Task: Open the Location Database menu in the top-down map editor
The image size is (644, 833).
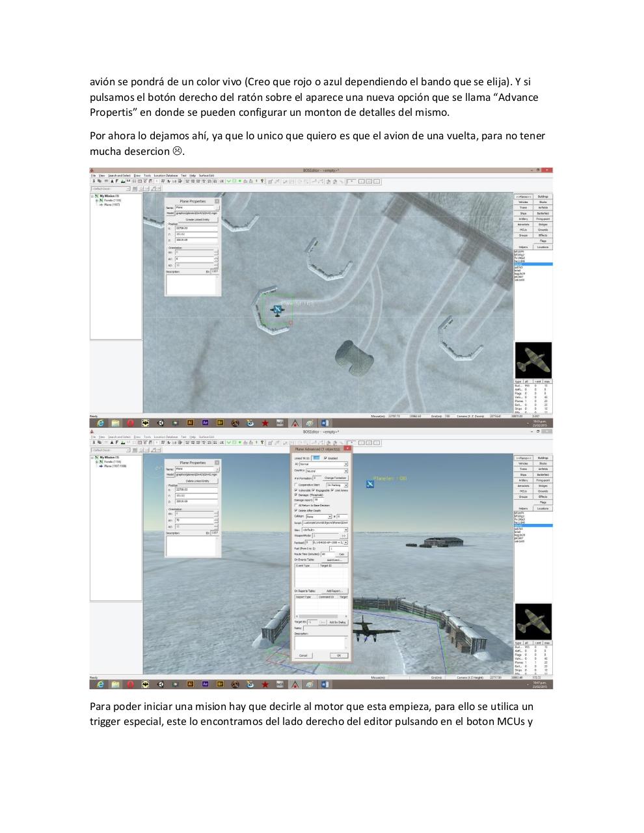Action: (166, 175)
